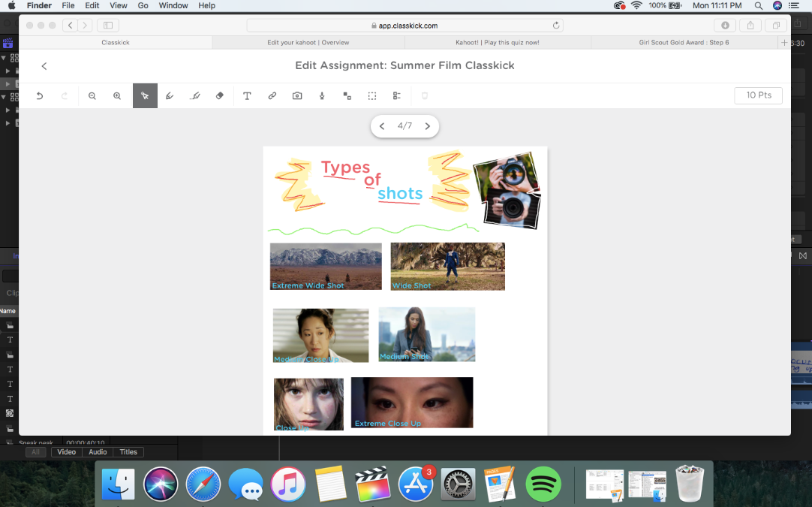
Task: Click the microphone audio recording tool
Action: 322,96
